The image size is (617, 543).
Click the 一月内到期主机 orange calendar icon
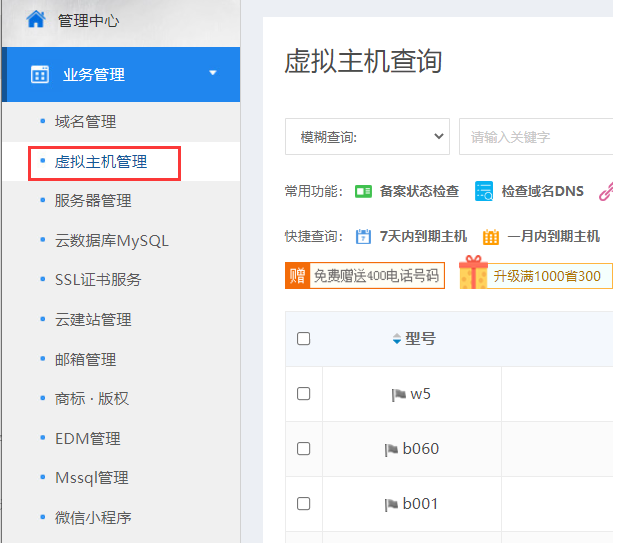point(491,237)
